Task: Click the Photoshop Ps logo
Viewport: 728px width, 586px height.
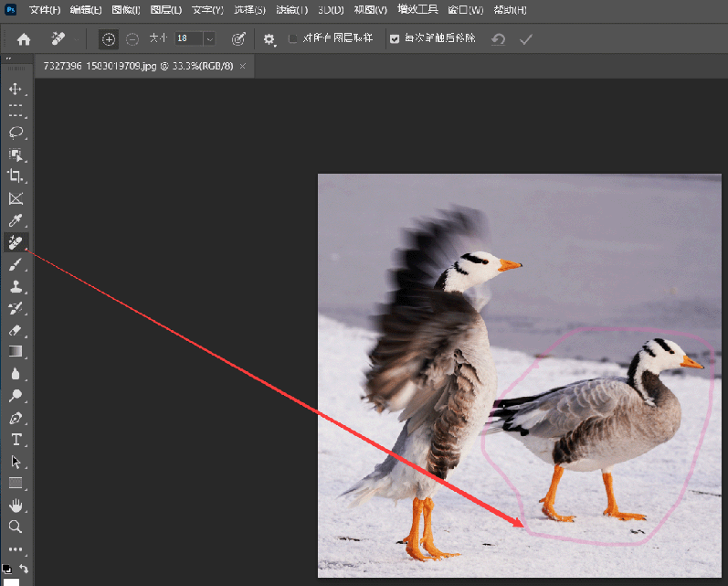Action: (11, 9)
